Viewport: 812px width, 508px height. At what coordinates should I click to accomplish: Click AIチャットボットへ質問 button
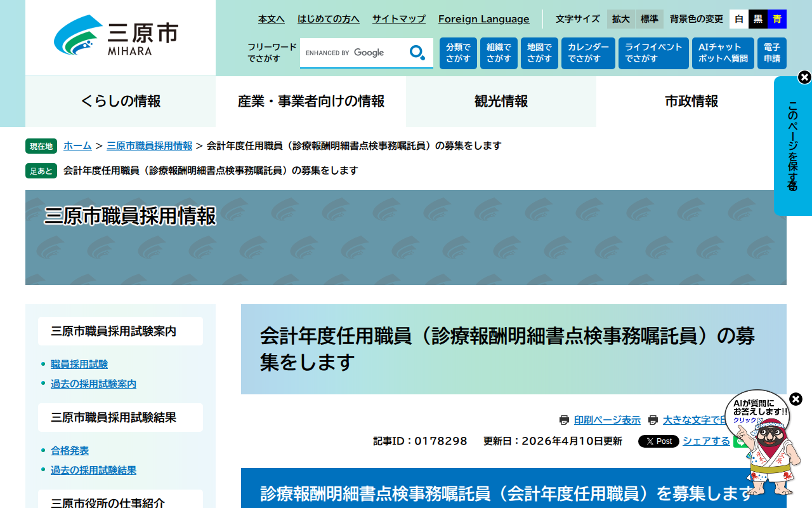pyautogui.click(x=723, y=53)
